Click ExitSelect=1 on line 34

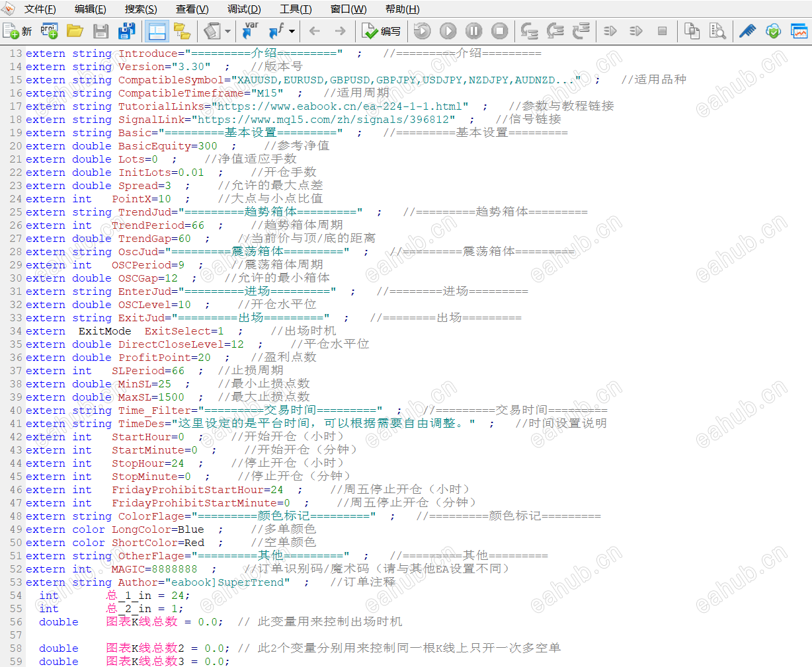click(x=184, y=331)
